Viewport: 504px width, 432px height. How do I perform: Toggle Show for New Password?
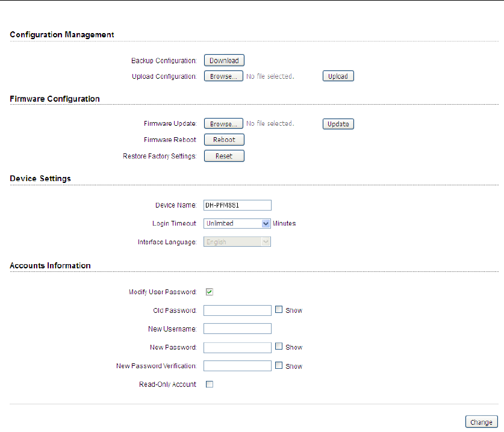coord(279,346)
